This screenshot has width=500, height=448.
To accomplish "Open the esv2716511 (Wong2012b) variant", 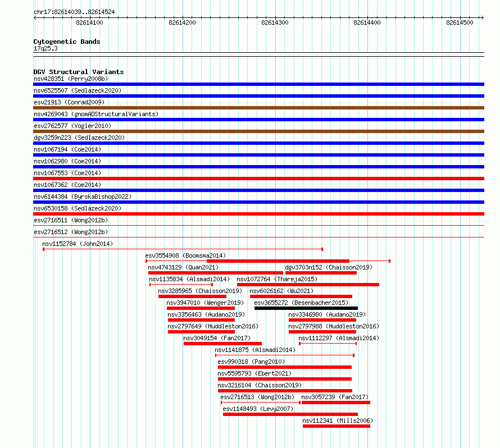I will click(71, 220).
